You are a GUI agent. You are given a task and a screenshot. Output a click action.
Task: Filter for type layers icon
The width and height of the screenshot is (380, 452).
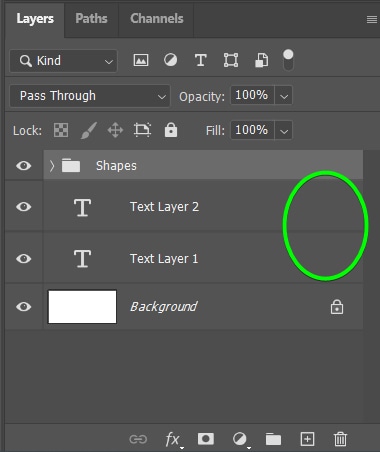tap(200, 60)
